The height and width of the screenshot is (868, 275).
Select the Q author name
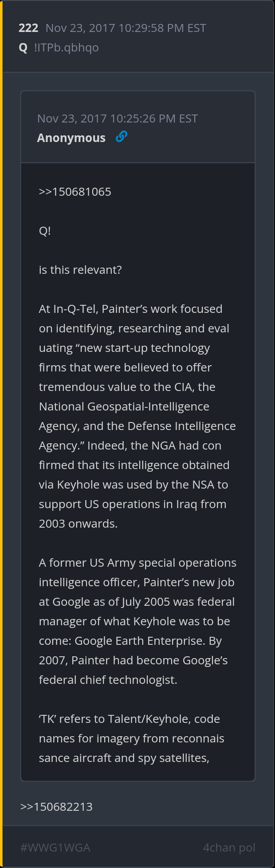(x=23, y=47)
